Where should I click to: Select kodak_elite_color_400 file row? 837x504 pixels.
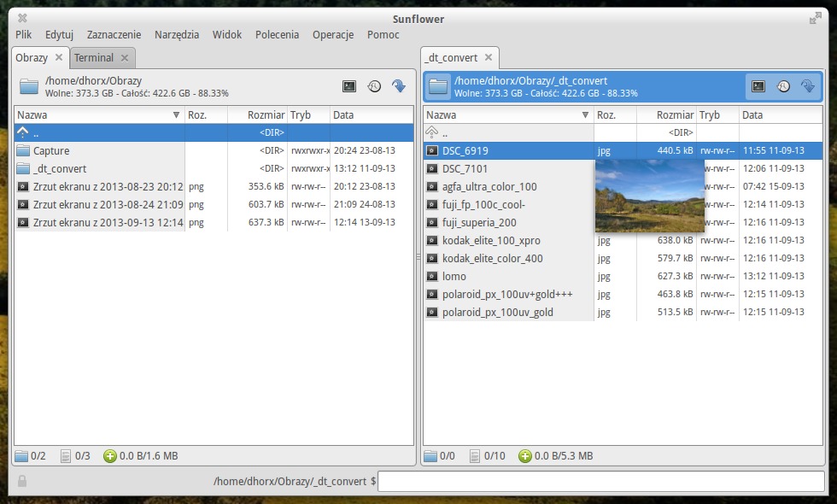(x=623, y=258)
